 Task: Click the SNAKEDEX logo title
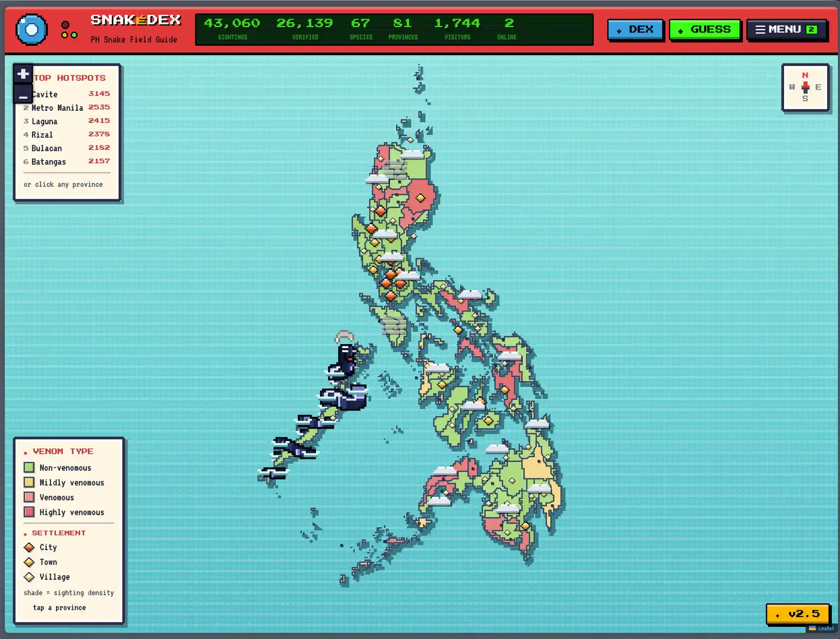[136, 20]
